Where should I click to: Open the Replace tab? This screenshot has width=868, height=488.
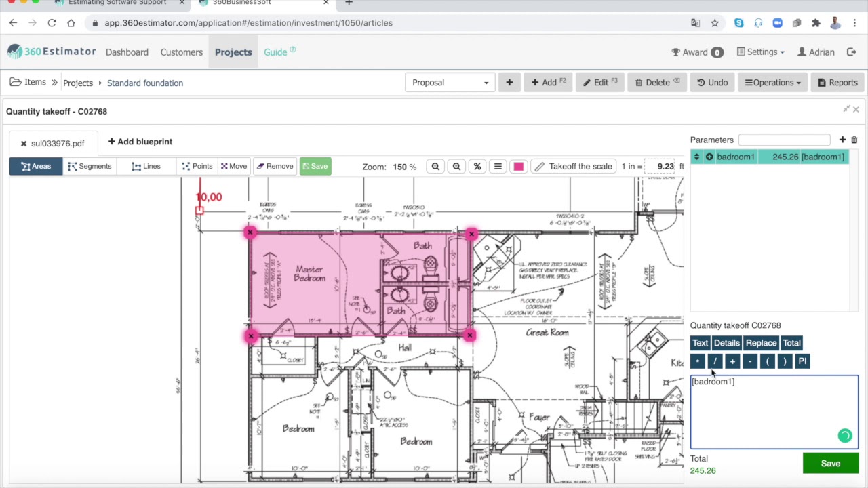[761, 343]
